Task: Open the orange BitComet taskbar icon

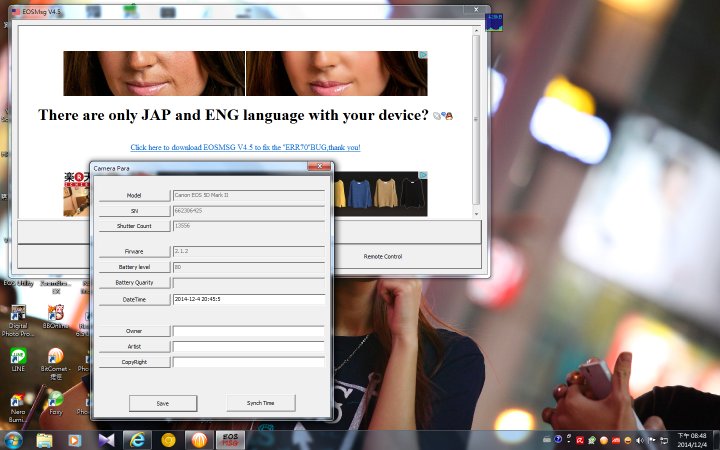Action: [x=199, y=440]
